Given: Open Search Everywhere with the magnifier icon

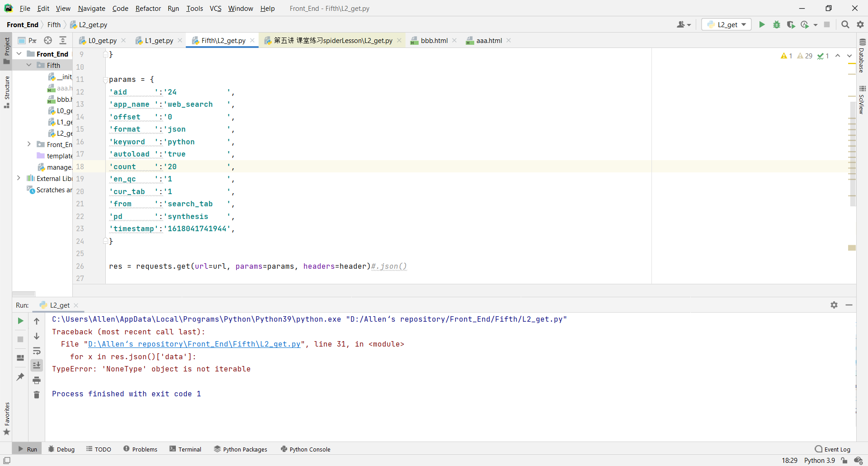Looking at the screenshot, I should tap(845, 24).
